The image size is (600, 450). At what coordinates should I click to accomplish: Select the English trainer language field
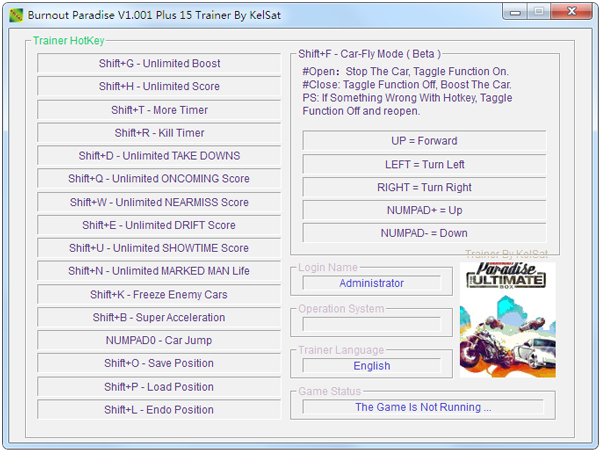[372, 366]
